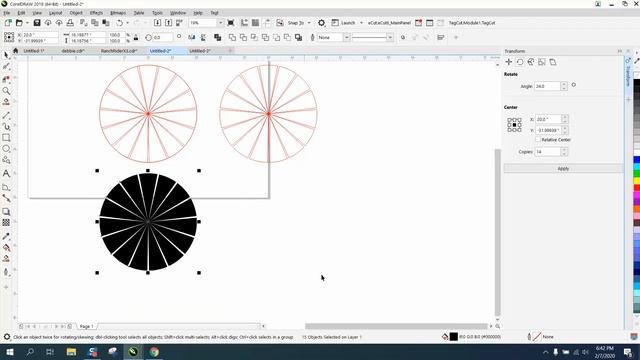
Task: Click the black fill color indicator
Action: point(453,337)
